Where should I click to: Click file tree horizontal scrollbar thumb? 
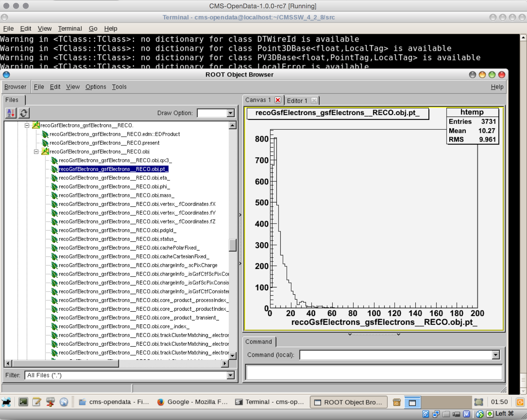click(x=65, y=363)
